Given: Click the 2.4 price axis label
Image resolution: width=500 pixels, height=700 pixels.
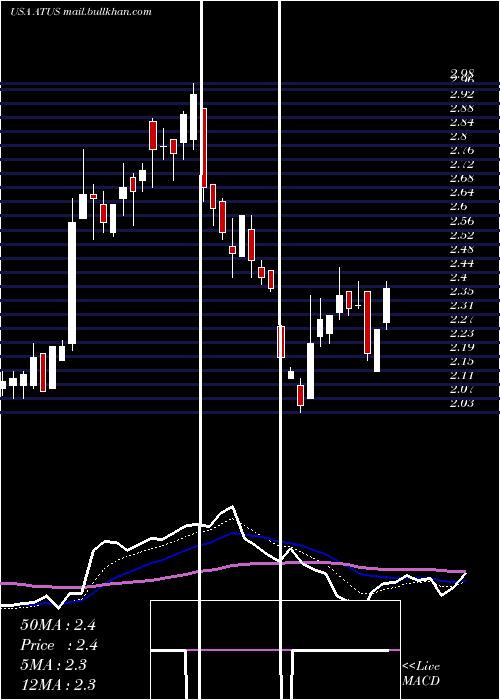Looking at the screenshot, I should coord(459,277).
